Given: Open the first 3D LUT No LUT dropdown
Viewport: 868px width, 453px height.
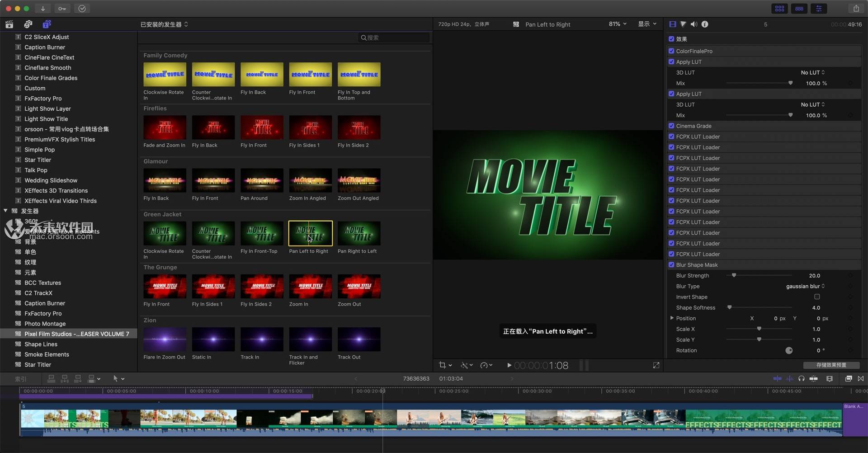Looking at the screenshot, I should 812,72.
